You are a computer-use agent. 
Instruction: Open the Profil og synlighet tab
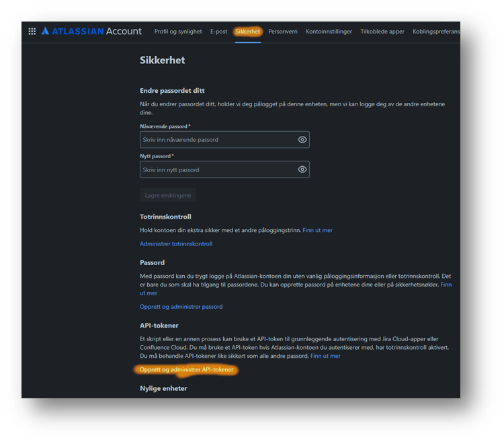tap(178, 32)
